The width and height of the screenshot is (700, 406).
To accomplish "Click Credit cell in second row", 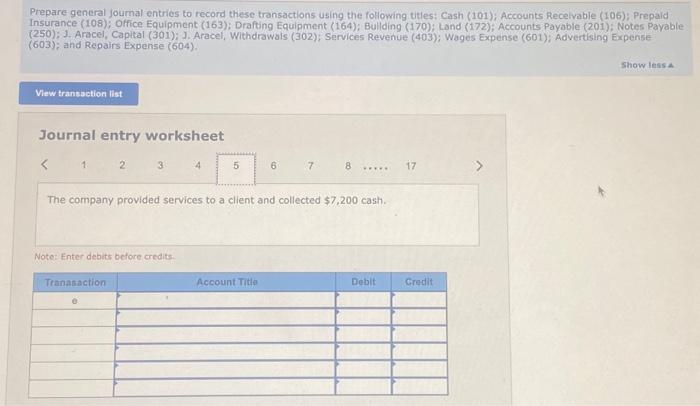I will coord(419,317).
